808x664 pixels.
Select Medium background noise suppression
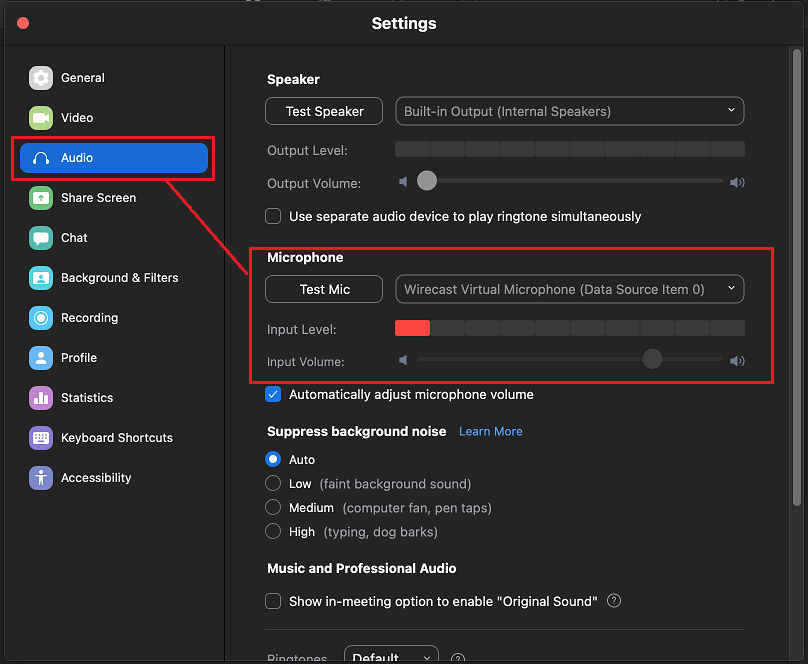(x=273, y=508)
